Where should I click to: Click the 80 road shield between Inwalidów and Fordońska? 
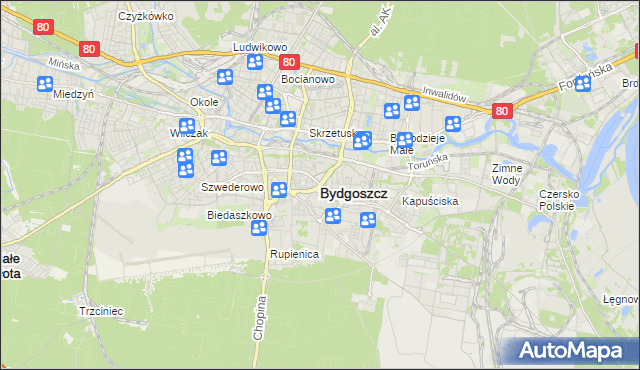click(502, 111)
